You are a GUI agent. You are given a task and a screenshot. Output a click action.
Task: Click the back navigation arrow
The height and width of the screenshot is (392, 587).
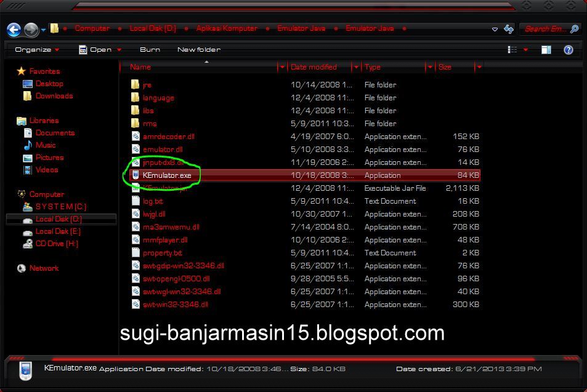[x=14, y=28]
